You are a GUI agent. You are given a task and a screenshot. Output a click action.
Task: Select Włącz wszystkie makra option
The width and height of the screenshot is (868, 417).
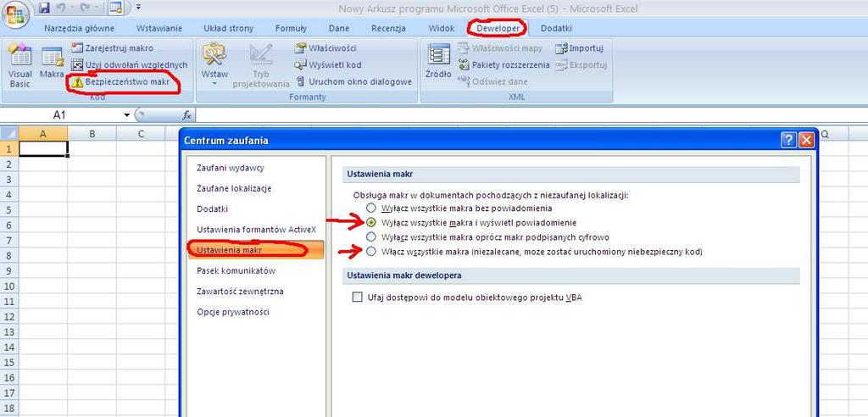click(371, 252)
